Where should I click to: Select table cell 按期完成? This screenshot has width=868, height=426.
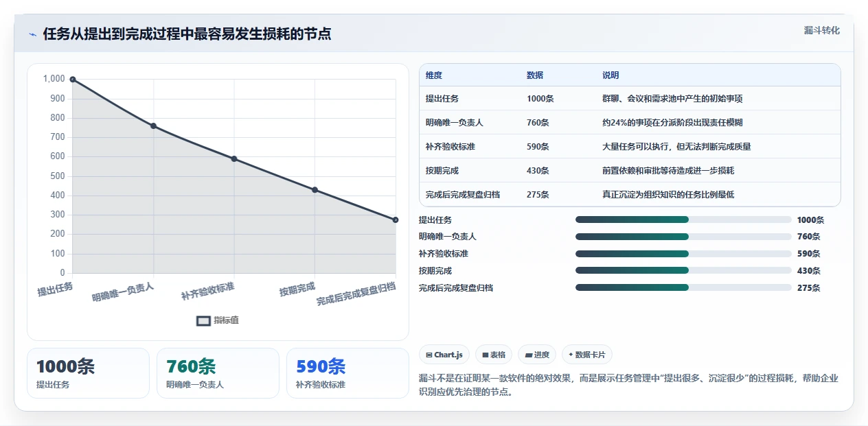(442, 171)
